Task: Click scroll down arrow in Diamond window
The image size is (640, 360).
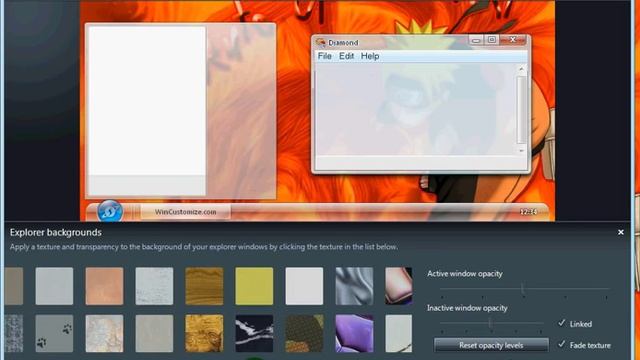Action: 521,150
